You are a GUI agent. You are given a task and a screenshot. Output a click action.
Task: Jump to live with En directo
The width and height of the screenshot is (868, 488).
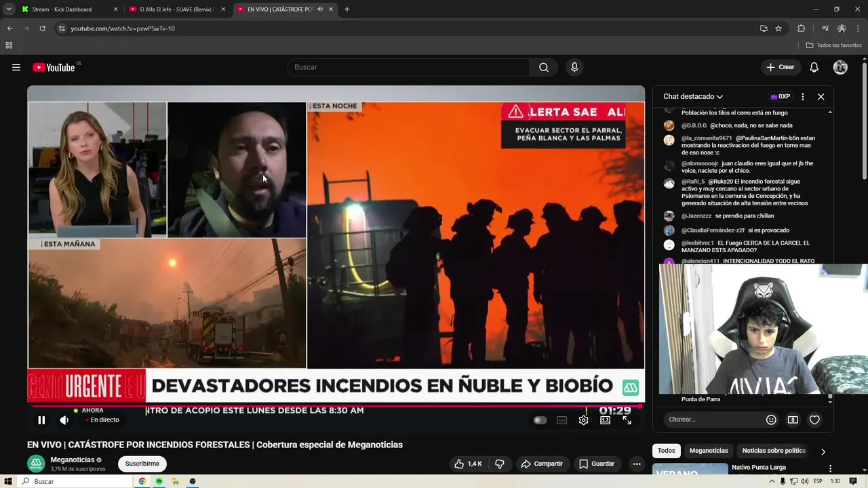click(x=102, y=420)
